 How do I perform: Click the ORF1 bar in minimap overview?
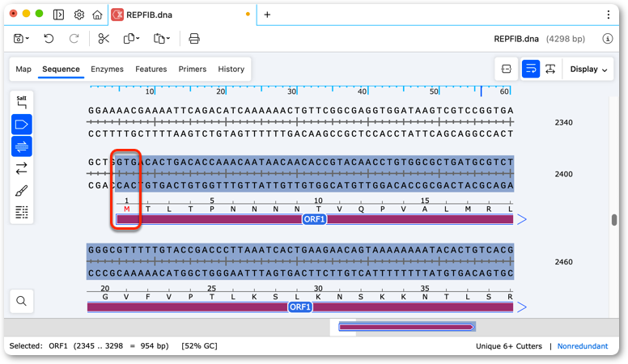click(x=407, y=327)
